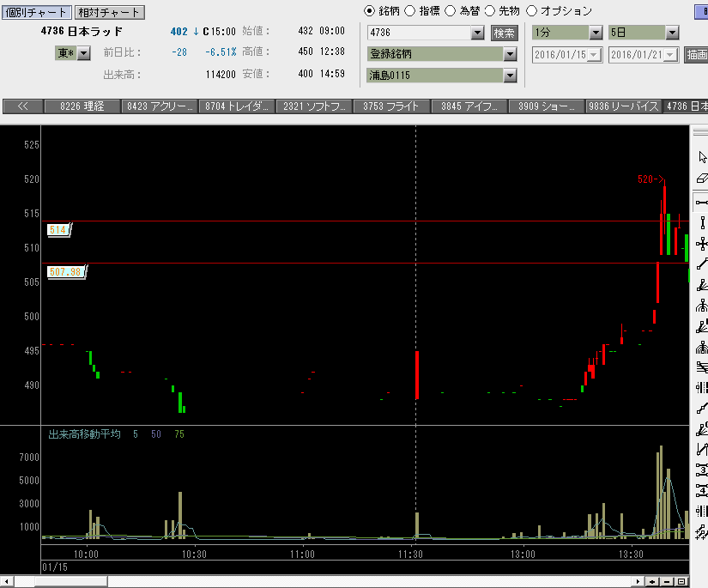Click the 描画 draw button

pos(696,55)
